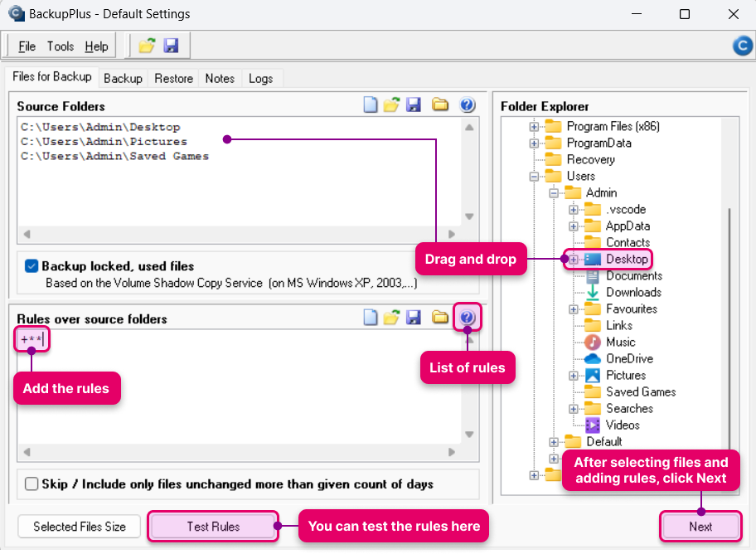Click the Rules list scroll left arrow

point(27,452)
